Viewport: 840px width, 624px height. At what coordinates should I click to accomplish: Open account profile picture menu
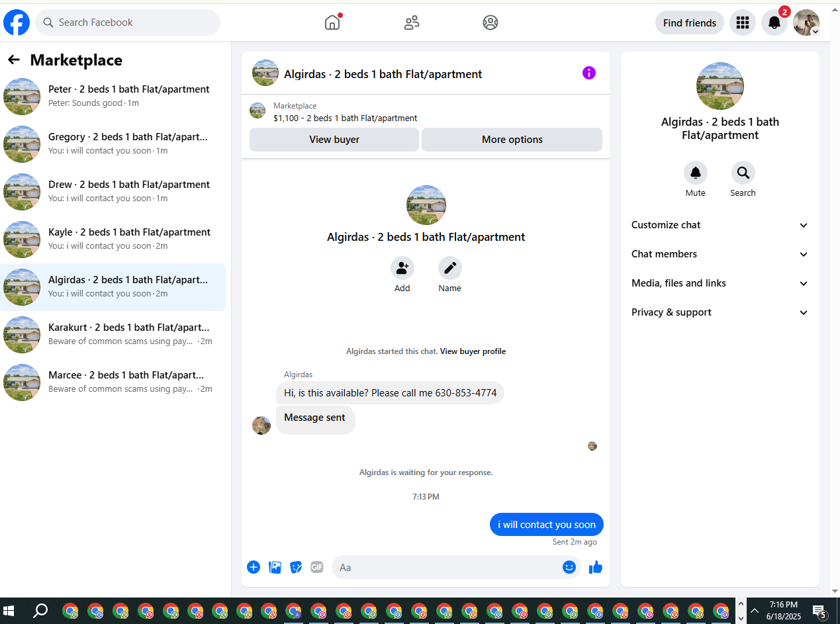(x=806, y=22)
